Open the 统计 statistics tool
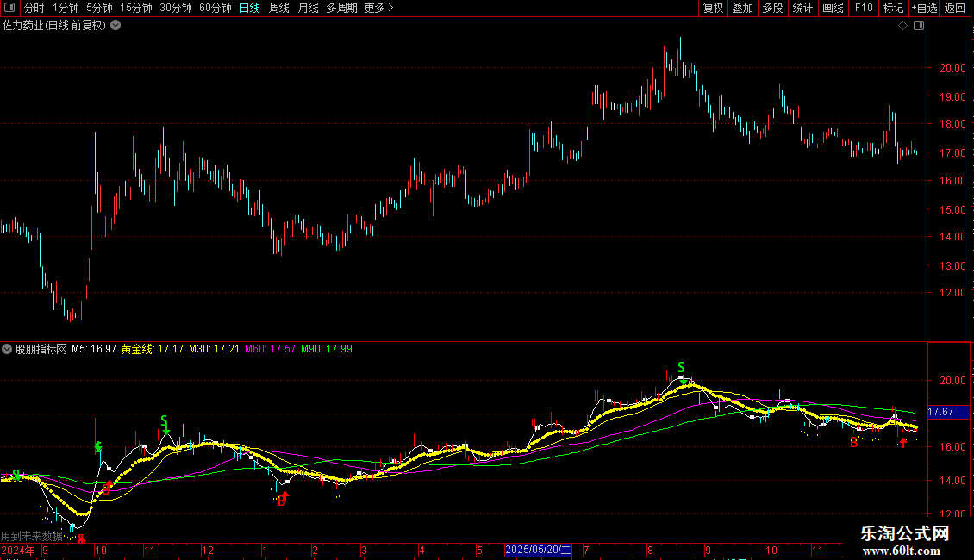 [802, 8]
